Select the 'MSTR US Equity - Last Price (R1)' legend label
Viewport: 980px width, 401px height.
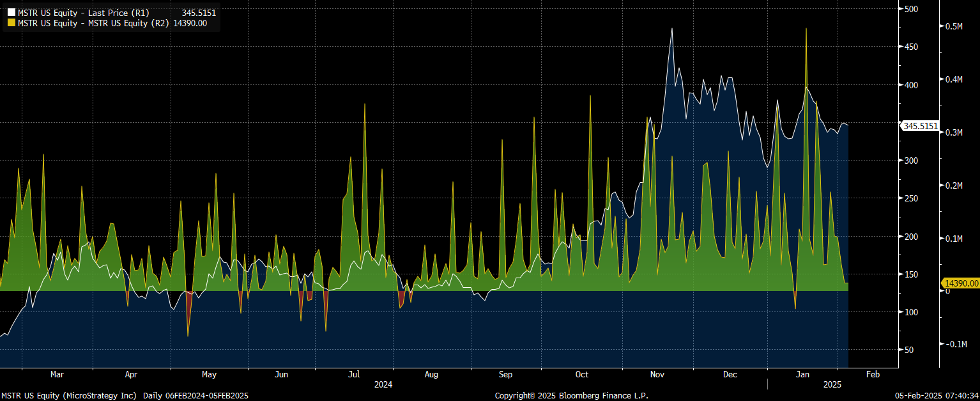(83, 13)
